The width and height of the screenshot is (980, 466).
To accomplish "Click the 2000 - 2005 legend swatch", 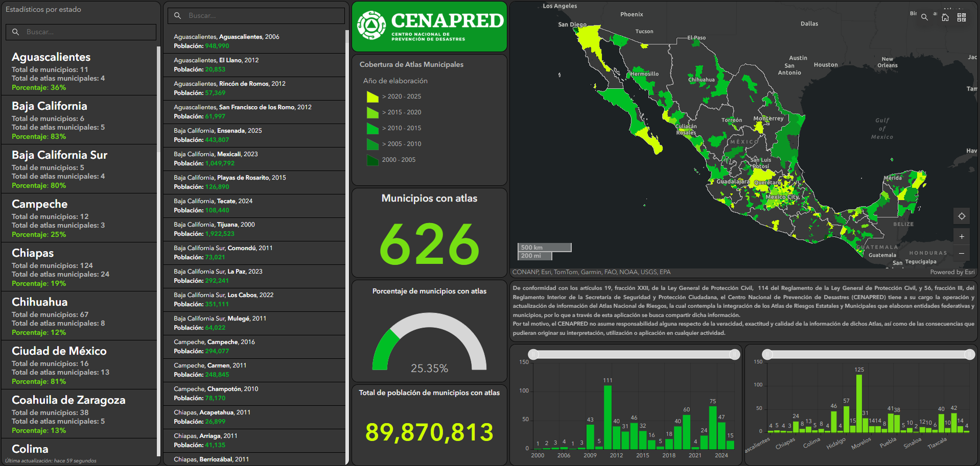I will 372,160.
